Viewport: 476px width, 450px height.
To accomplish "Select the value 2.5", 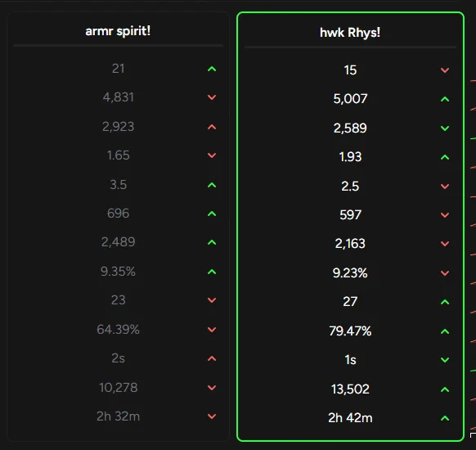I will point(350,186).
